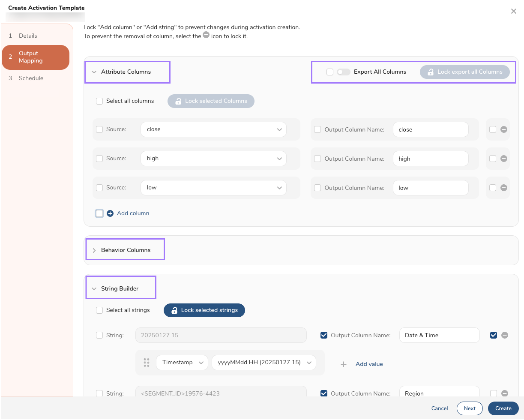This screenshot has width=524, height=420.
Task: Click the Lock selected strings button
Action: [204, 310]
